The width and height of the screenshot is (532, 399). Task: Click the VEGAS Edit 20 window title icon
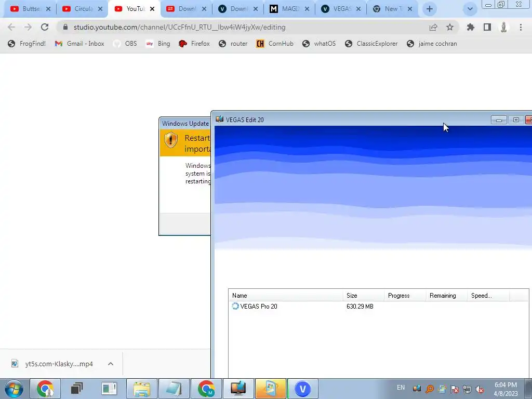[220, 119]
